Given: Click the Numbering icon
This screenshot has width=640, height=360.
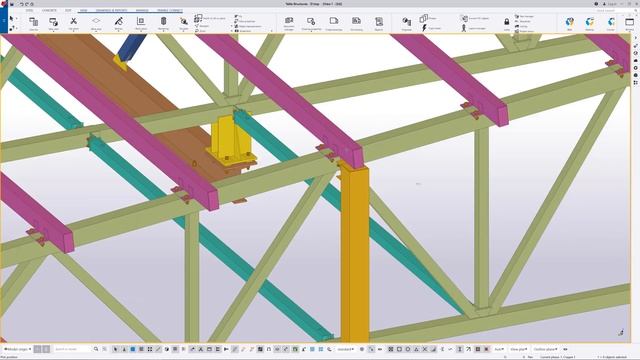Looking at the screenshot, I should (356, 23).
